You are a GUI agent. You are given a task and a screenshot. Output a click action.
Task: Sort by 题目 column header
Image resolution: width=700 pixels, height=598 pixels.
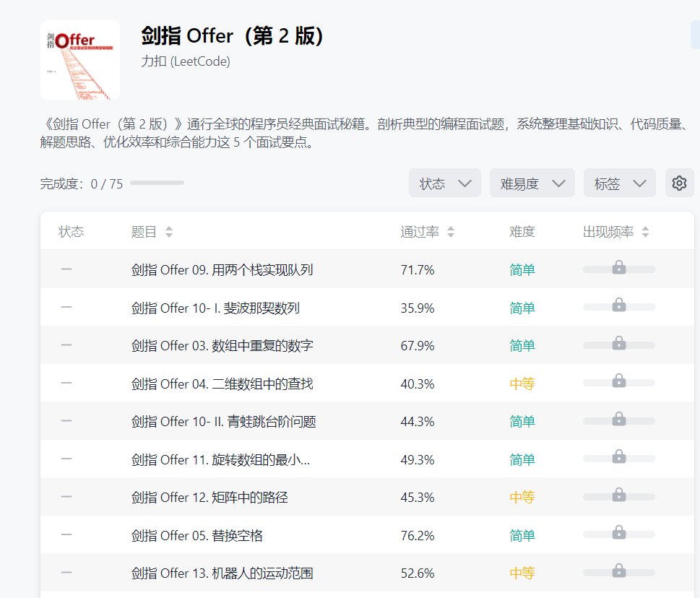coord(152,232)
